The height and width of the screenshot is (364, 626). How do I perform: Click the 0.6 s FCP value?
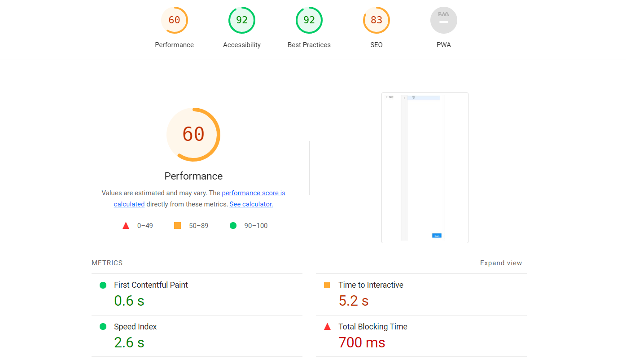[129, 301]
